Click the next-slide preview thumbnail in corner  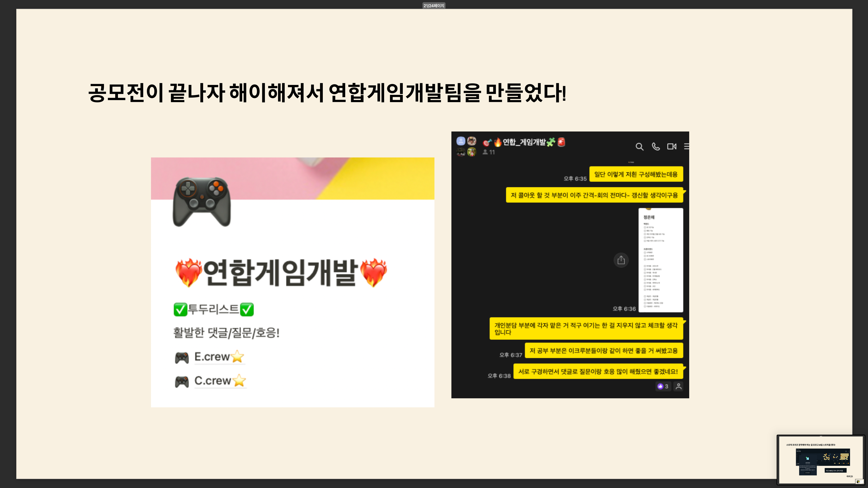pyautogui.click(x=821, y=460)
